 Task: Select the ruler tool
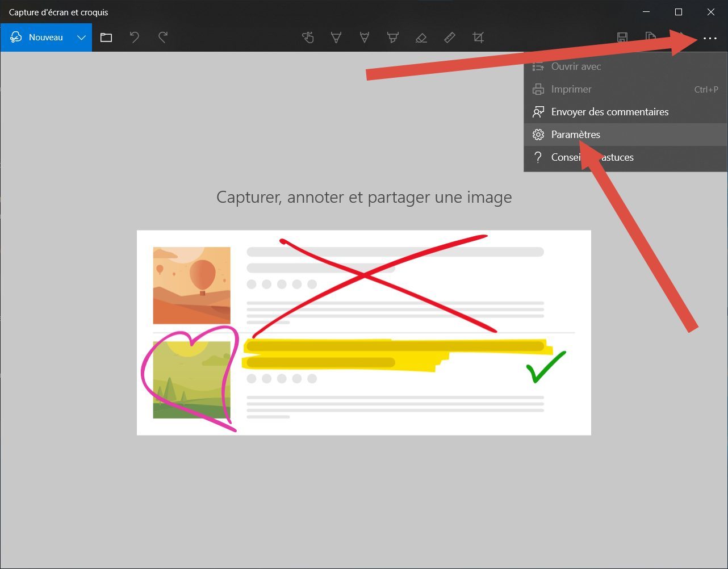449,37
